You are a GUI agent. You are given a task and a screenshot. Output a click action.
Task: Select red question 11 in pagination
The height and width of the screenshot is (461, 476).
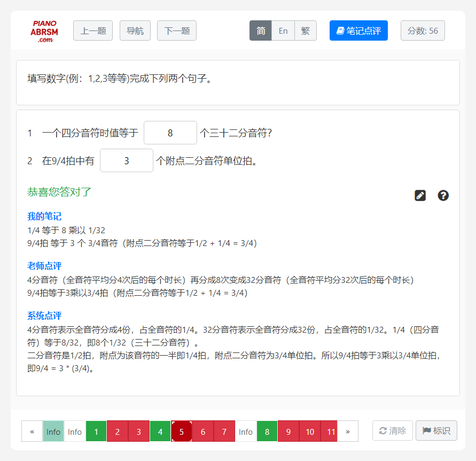(331, 431)
